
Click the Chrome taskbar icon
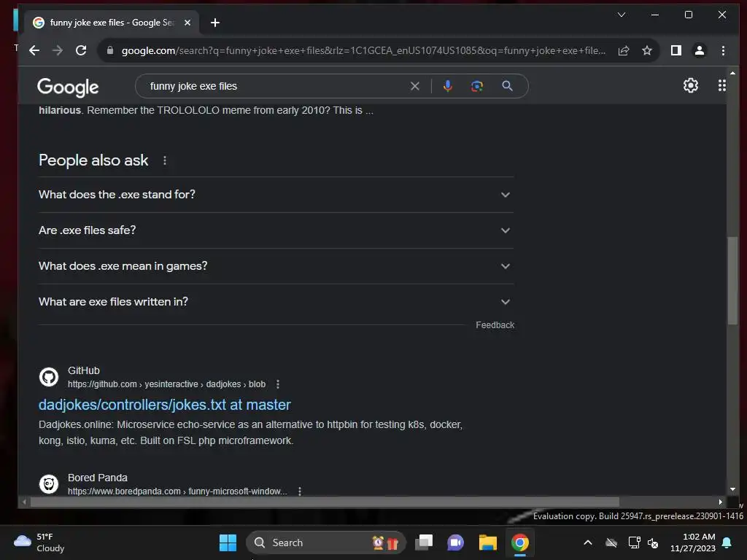click(x=519, y=542)
